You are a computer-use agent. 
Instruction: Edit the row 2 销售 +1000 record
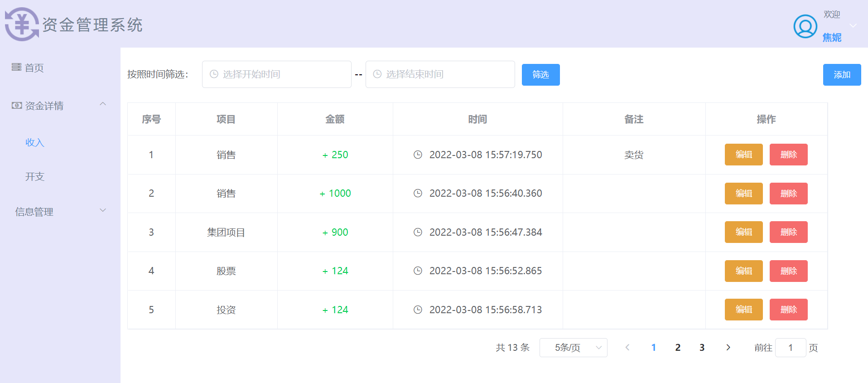point(743,194)
